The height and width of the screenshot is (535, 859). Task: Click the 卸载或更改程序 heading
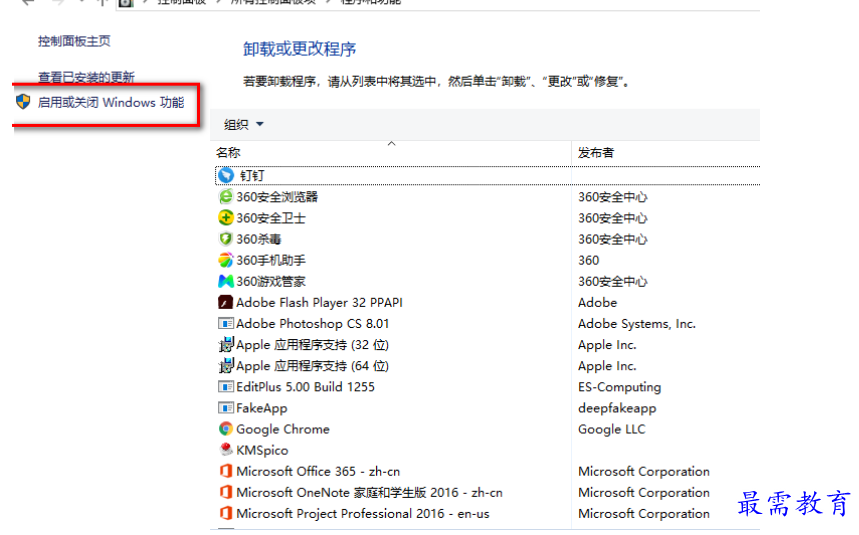pyautogui.click(x=300, y=49)
